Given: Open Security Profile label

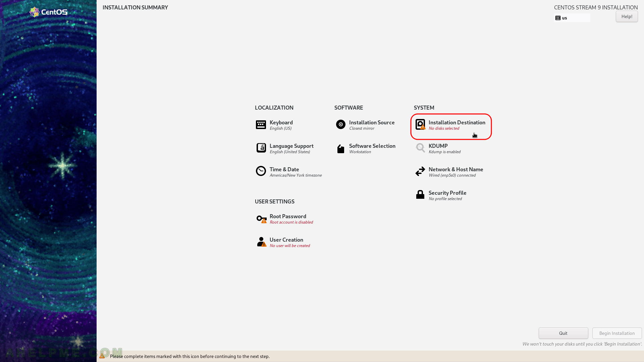Looking at the screenshot, I should click(x=447, y=193).
